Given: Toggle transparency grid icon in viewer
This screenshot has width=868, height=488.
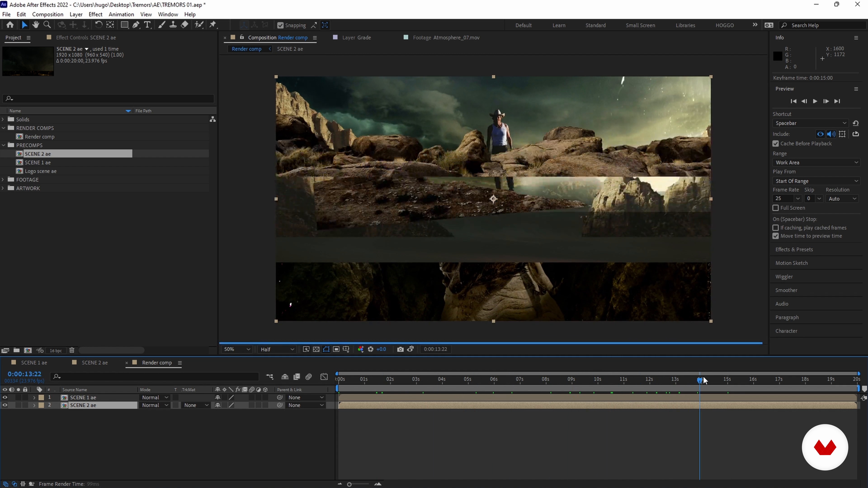Looking at the screenshot, I should 316,349.
